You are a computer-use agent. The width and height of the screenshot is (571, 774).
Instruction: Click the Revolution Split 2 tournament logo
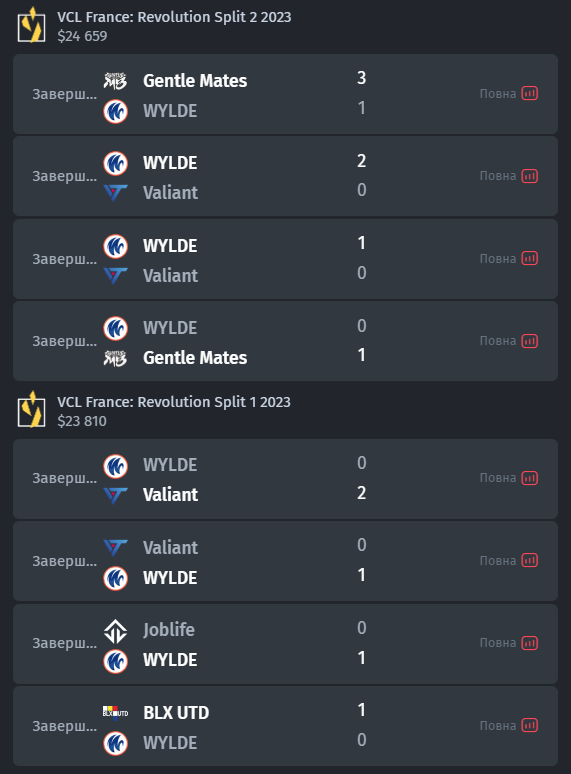[x=32, y=25]
